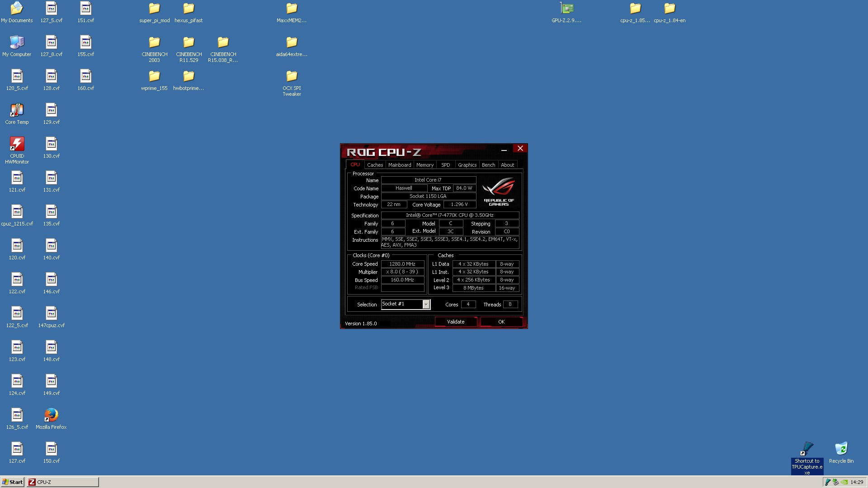
Task: Click the CPU-Z taskbar button
Action: pos(62,482)
